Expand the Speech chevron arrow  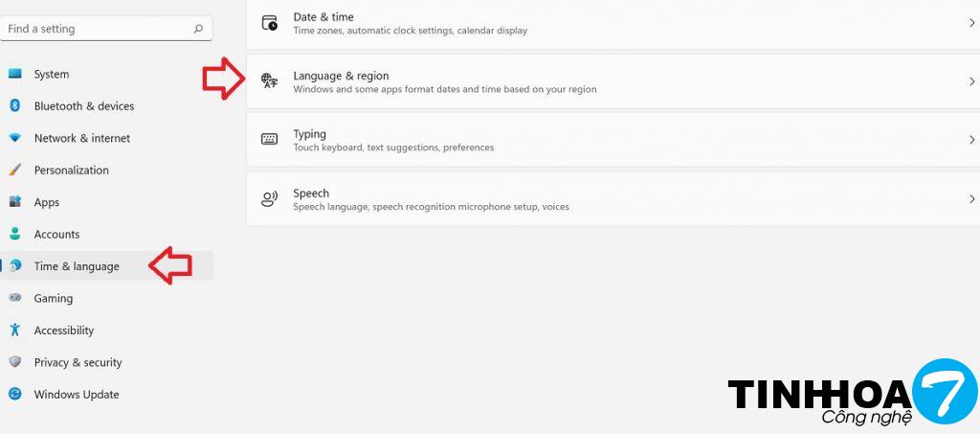[x=971, y=199]
